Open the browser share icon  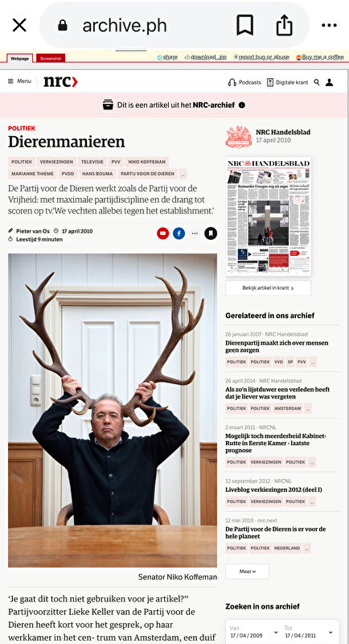click(284, 25)
